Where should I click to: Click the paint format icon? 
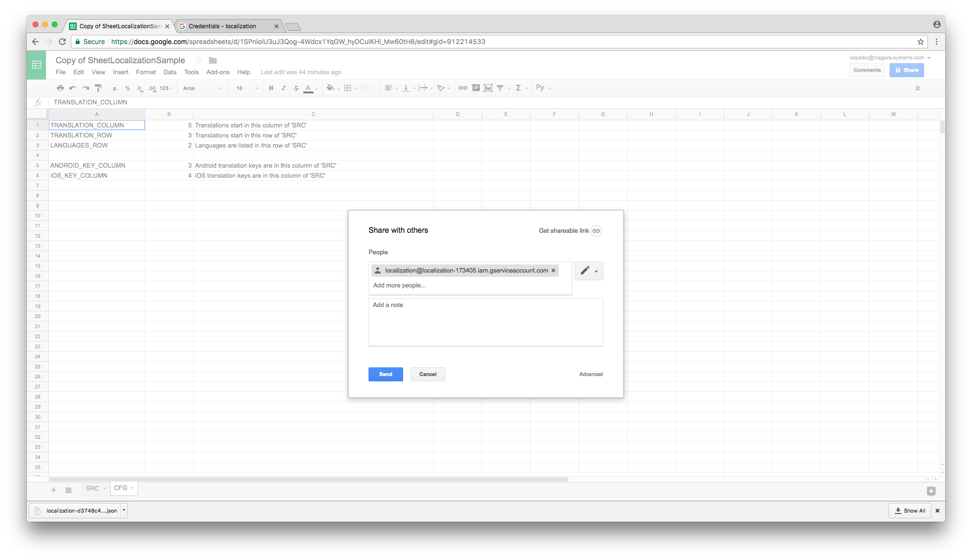click(x=98, y=88)
